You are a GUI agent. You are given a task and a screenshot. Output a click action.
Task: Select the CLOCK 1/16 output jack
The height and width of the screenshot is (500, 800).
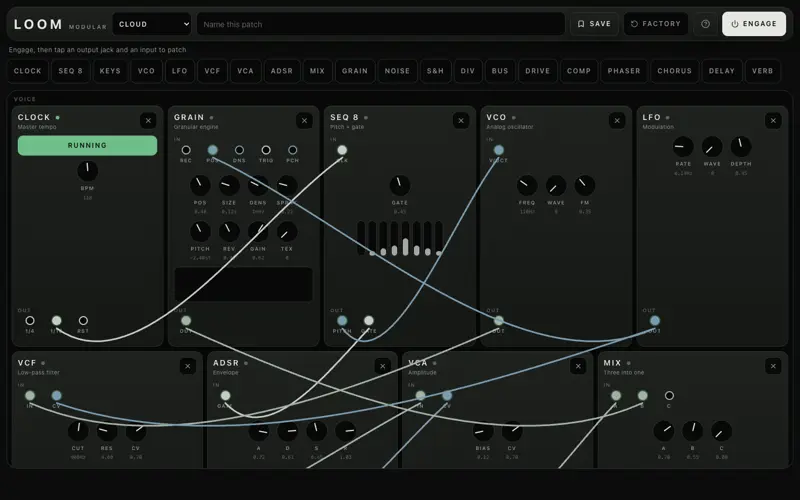[57, 320]
